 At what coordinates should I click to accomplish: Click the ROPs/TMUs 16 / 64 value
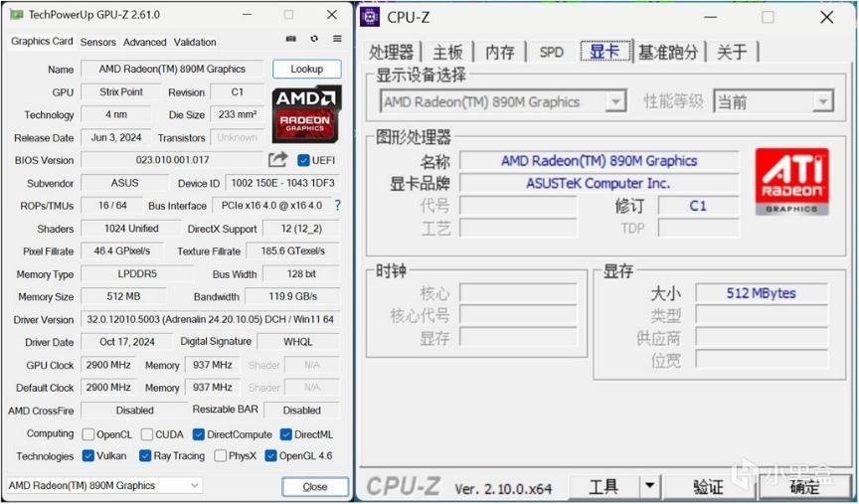112,206
